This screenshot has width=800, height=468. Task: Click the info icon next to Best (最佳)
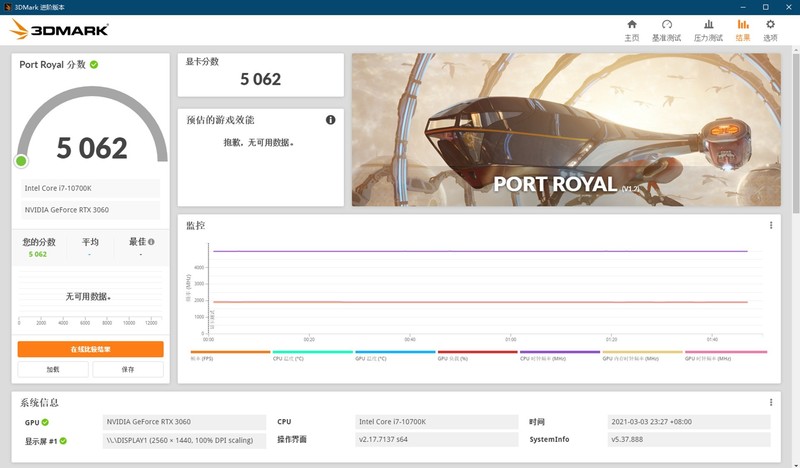click(x=152, y=242)
